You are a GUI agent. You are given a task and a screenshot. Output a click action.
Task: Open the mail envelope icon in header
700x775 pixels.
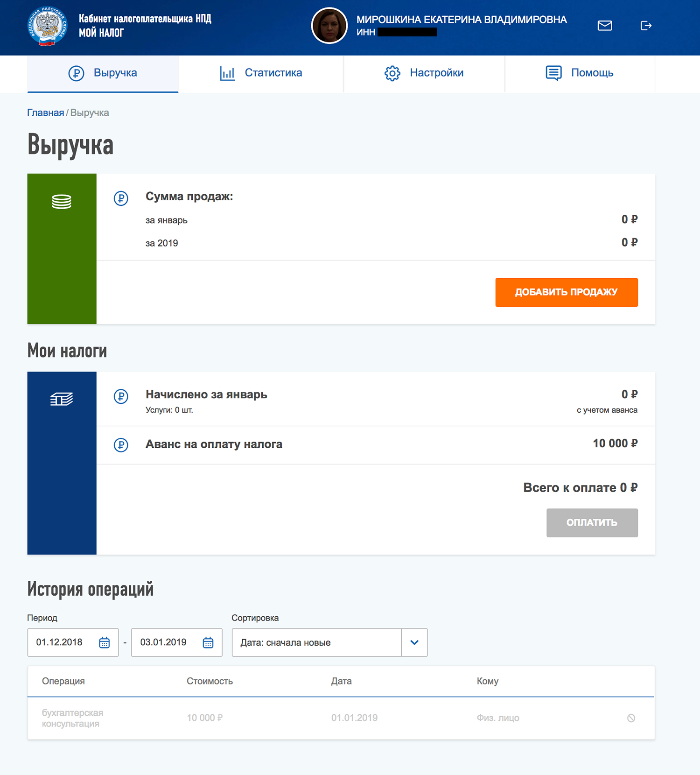coord(604,26)
